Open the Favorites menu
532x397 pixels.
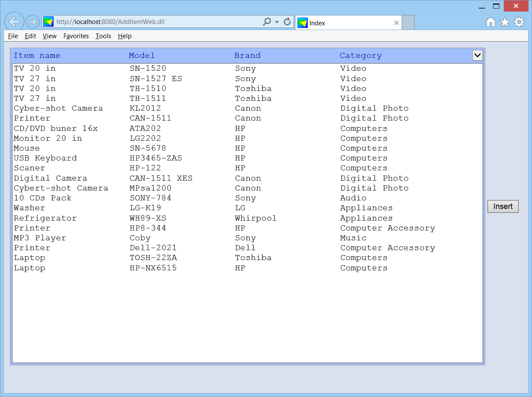point(76,36)
